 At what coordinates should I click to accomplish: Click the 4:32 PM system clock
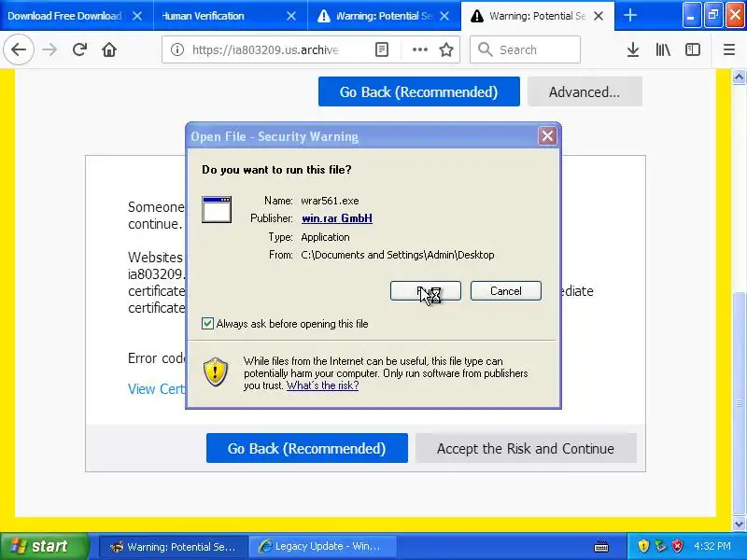click(x=712, y=546)
